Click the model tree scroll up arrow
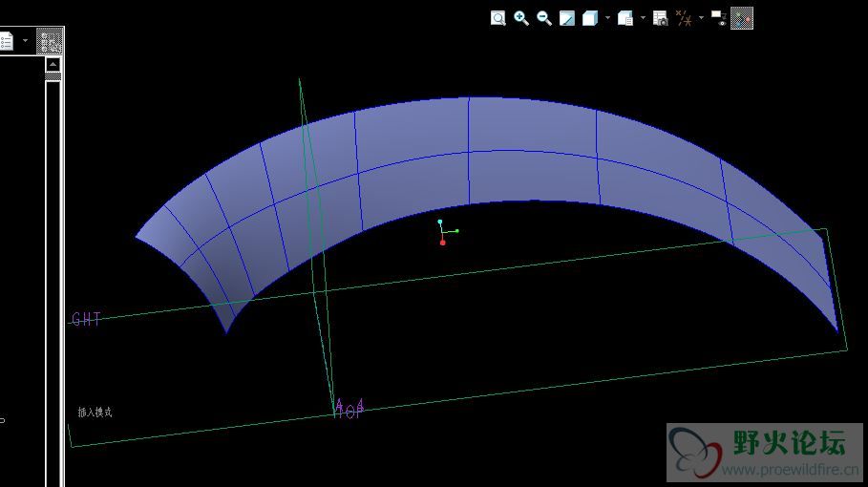The width and height of the screenshot is (868, 487). 53,64
